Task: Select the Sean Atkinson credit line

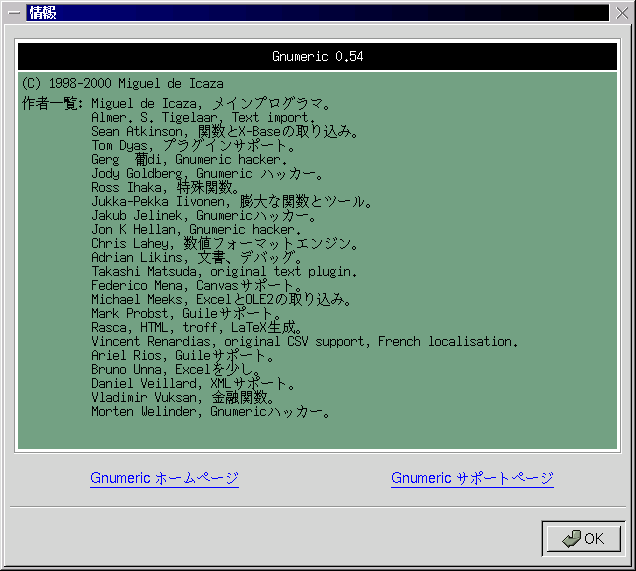Action: [224, 131]
